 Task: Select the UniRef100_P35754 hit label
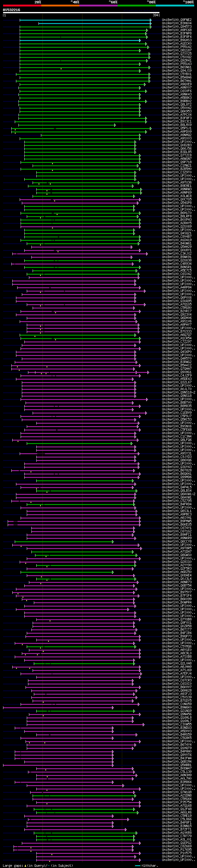click(x=177, y=802)
